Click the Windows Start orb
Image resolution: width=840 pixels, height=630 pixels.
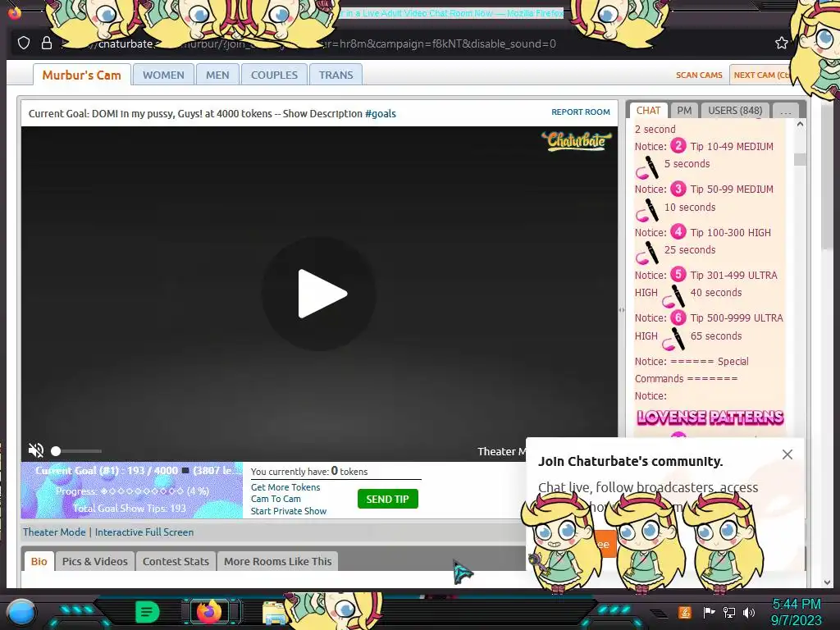(x=21, y=612)
